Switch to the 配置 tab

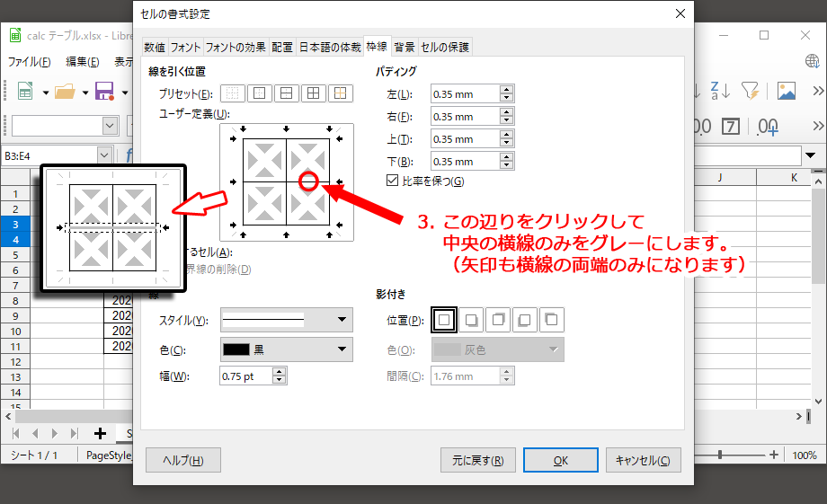tap(282, 47)
